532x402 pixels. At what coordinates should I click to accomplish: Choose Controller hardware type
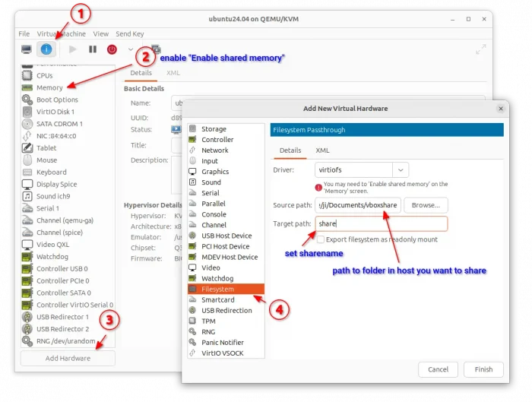click(226, 140)
